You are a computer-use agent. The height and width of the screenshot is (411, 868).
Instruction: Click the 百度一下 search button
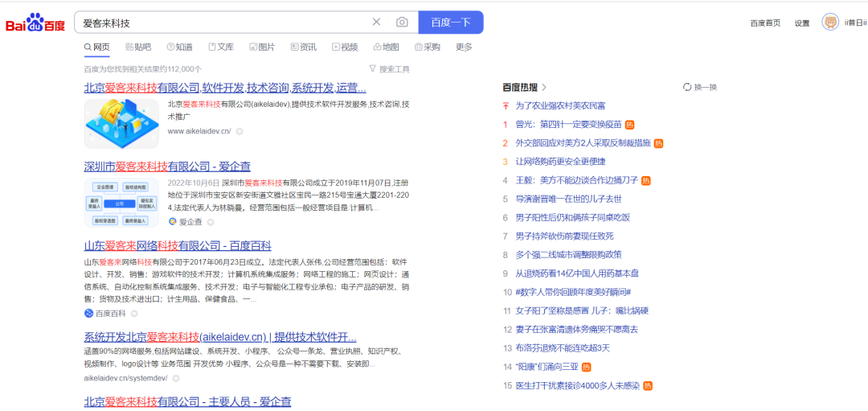[451, 23]
